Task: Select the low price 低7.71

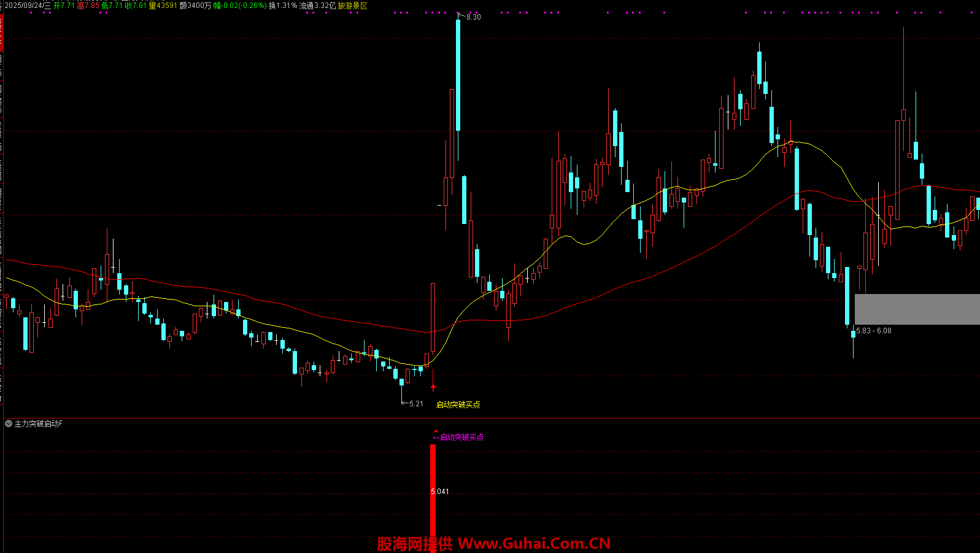Action: pyautogui.click(x=112, y=6)
